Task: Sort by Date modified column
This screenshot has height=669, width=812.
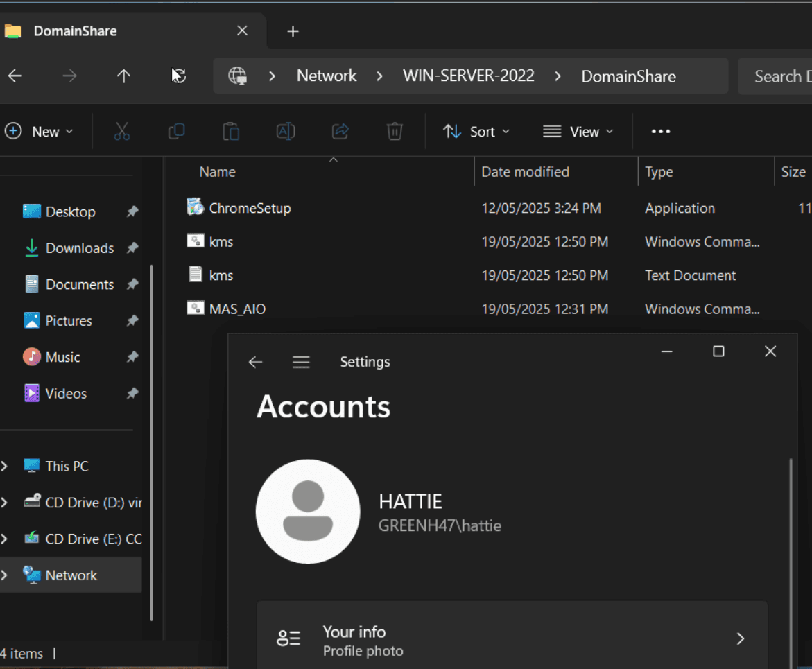Action: point(525,172)
